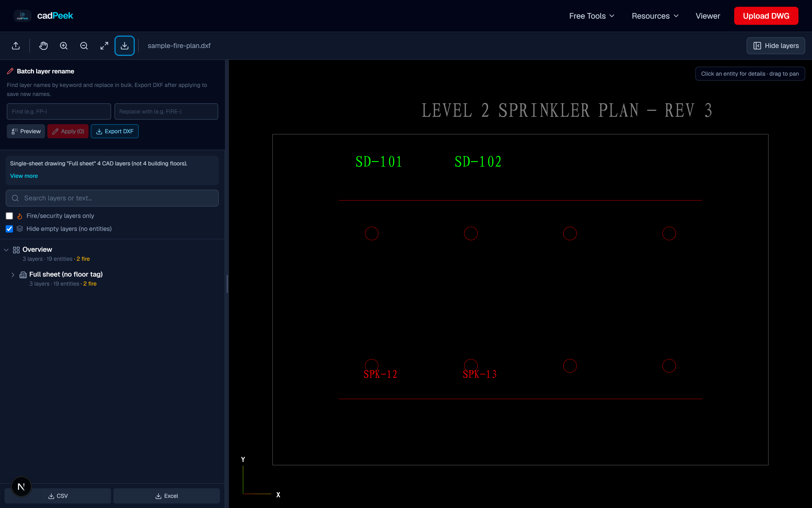Select the SPK-12 label in drawing

pyautogui.click(x=381, y=374)
